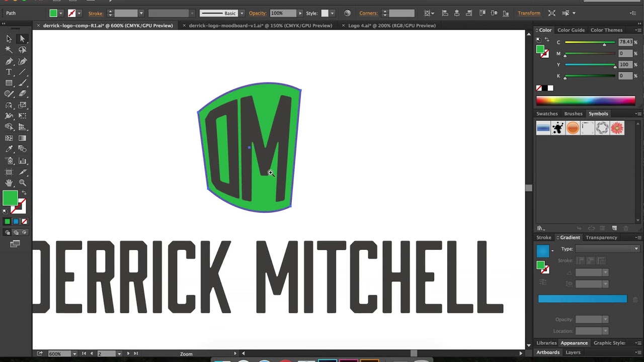Select the Rectangle tool
Image resolution: width=644 pixels, height=362 pixels.
(9, 83)
